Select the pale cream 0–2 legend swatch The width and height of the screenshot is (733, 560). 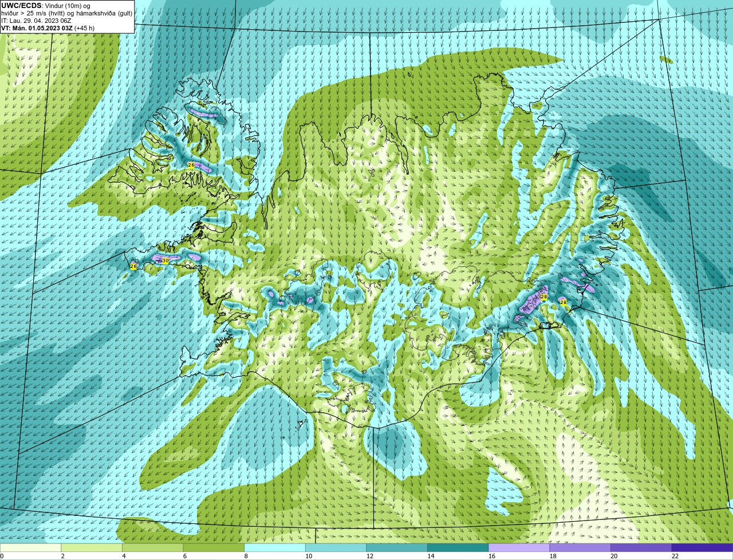pos(30,547)
